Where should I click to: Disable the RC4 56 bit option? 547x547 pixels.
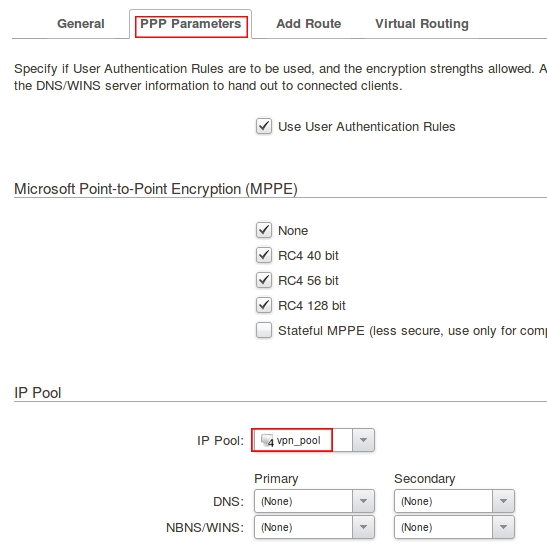[264, 280]
